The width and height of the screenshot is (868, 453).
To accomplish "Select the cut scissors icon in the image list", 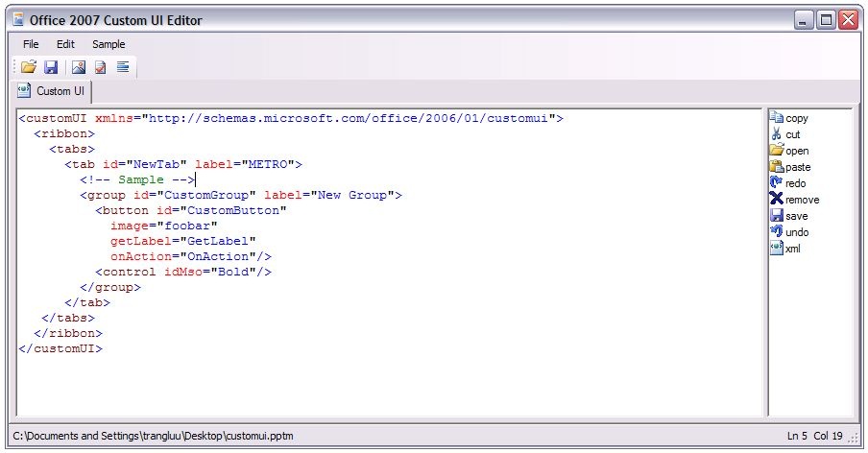I will click(x=777, y=133).
